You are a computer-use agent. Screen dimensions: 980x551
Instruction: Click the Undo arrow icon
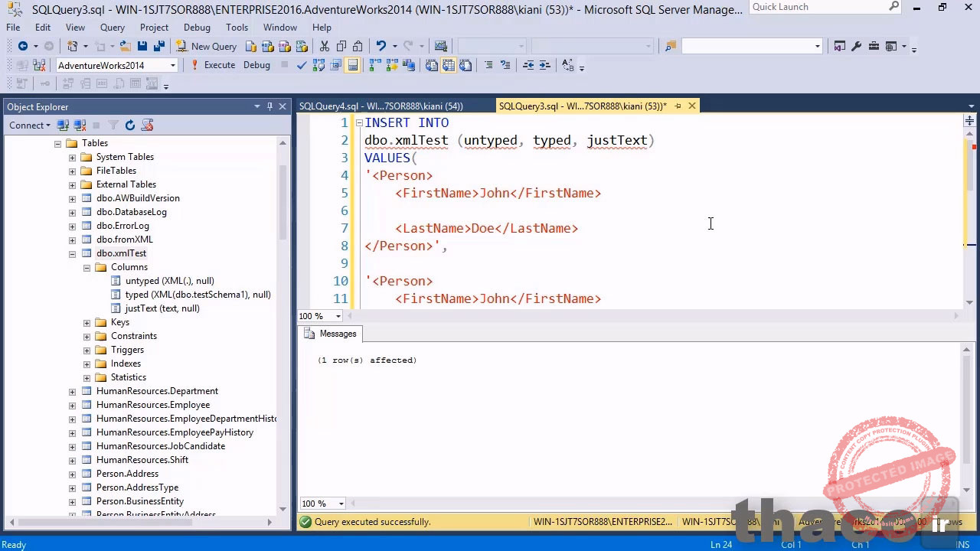pyautogui.click(x=381, y=47)
